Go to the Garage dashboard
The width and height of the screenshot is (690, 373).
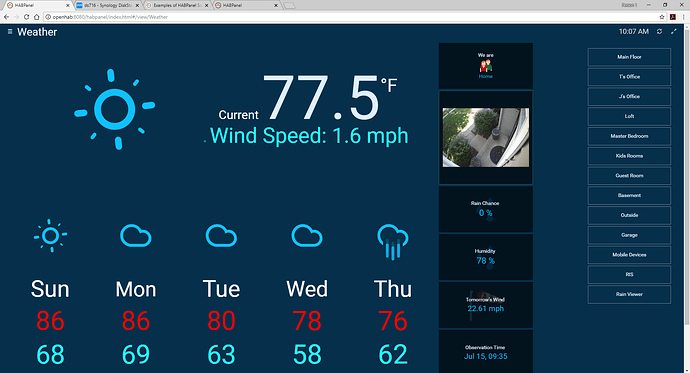[x=629, y=235]
